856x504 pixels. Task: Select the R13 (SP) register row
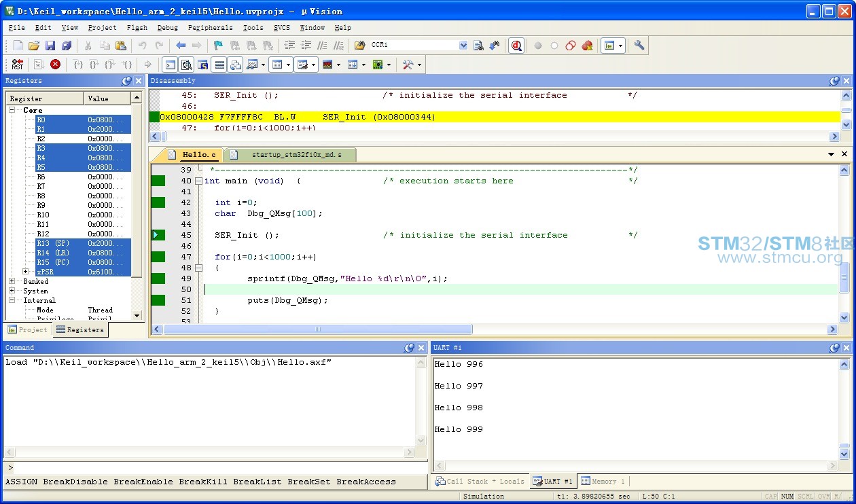(x=84, y=243)
